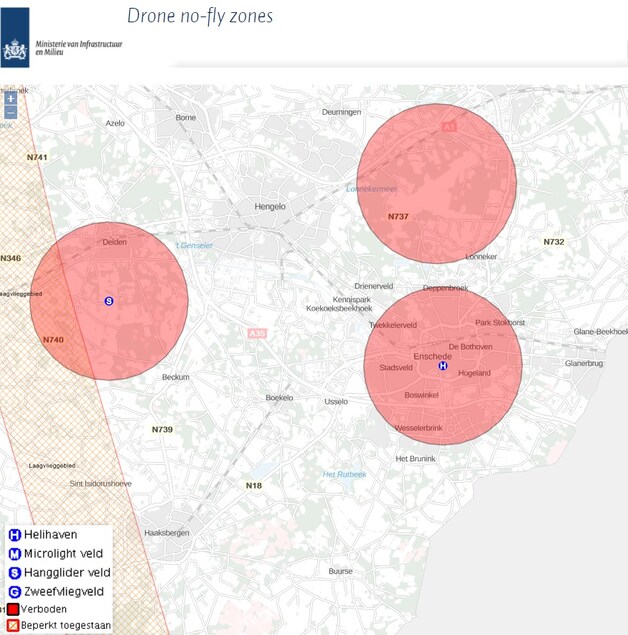Click the N741 road label
The image size is (628, 635).
[37, 157]
